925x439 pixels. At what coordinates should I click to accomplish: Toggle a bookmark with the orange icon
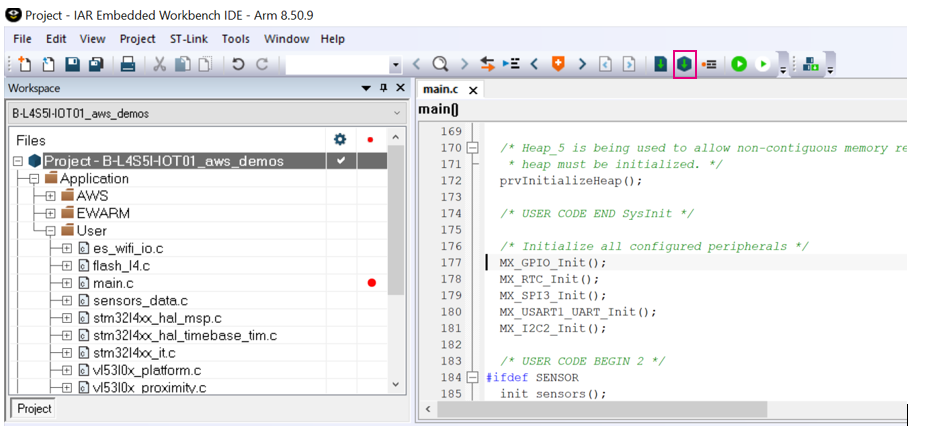558,63
